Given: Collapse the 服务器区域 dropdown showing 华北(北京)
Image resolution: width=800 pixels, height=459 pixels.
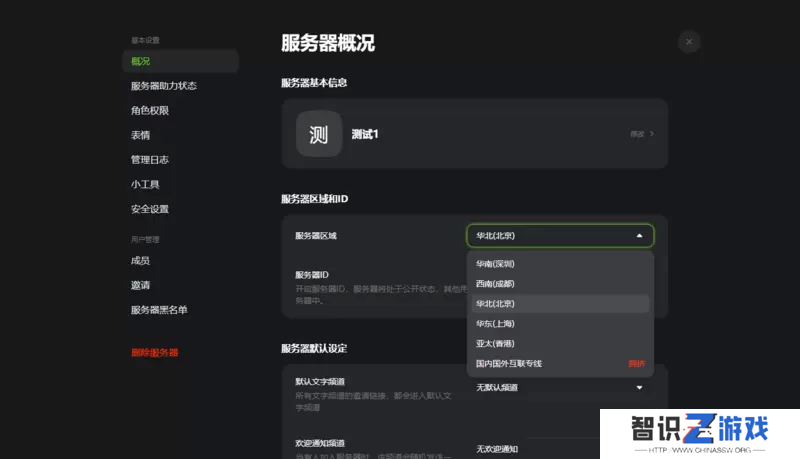Looking at the screenshot, I should click(560, 236).
